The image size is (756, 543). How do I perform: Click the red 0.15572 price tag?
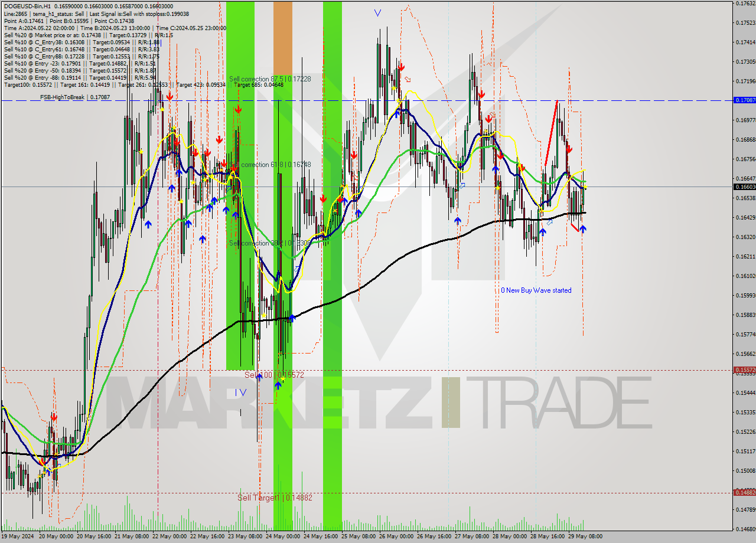pyautogui.click(x=744, y=370)
